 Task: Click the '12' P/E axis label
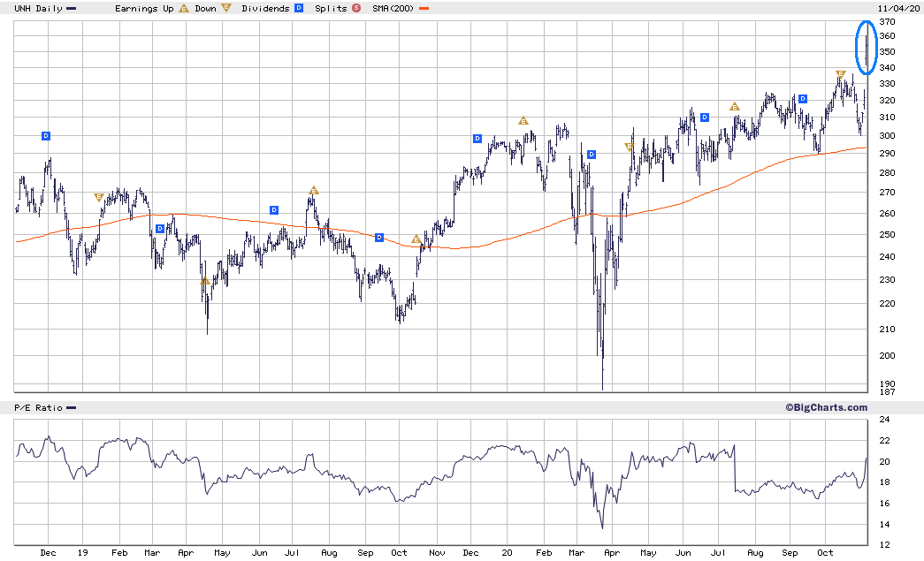884,545
